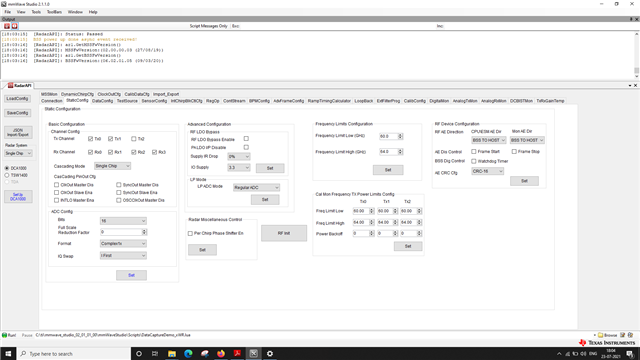The height and width of the screenshot is (360, 640).
Task: Click the Adobe Acrobat taskbar icon
Action: (237, 353)
